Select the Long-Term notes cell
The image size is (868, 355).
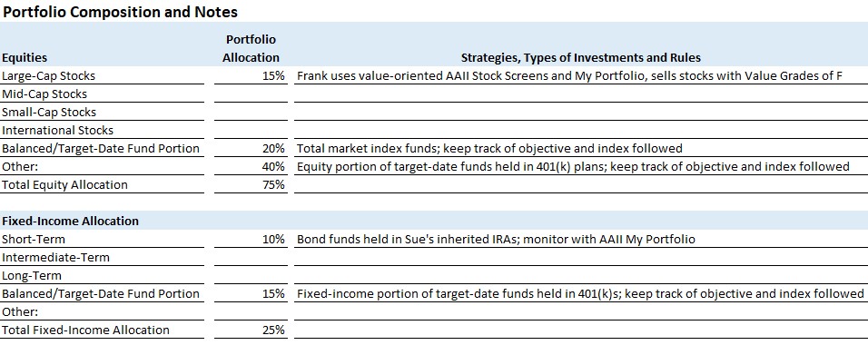[x=581, y=276]
